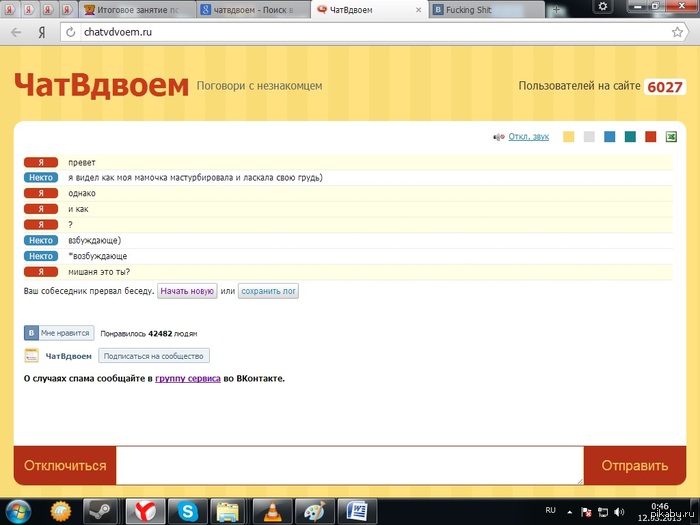Open Microsoft Word from the taskbar
Viewport: 700px width, 525px height.
(357, 511)
